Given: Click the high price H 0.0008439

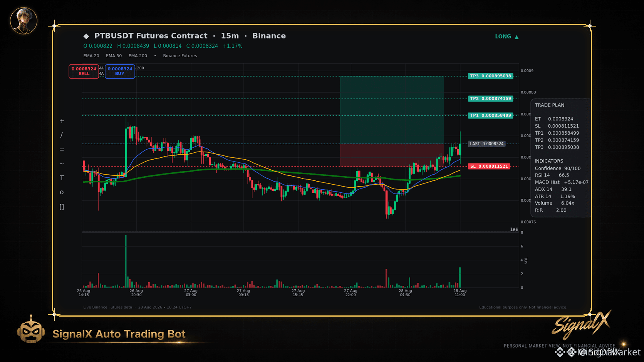Looking at the screenshot, I should point(133,46).
